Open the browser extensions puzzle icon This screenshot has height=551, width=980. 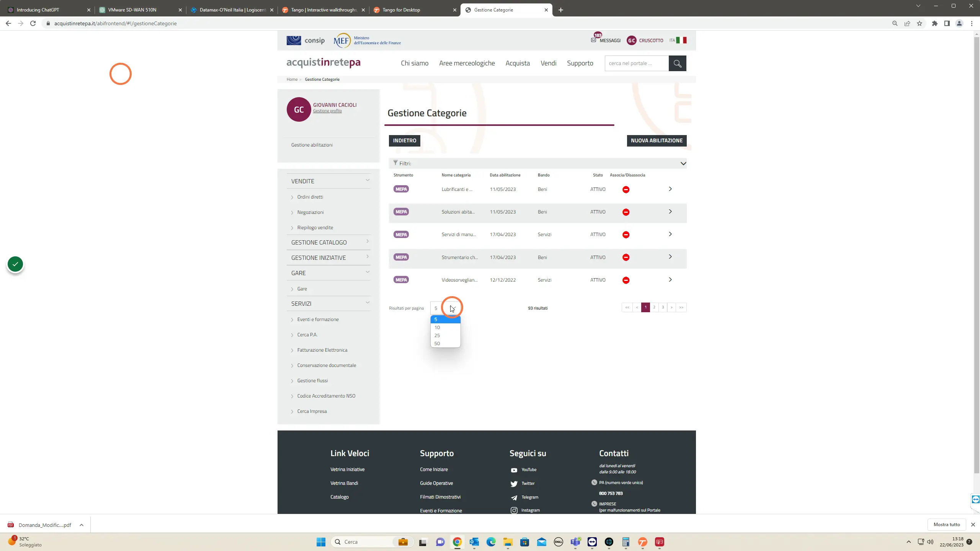click(x=935, y=23)
